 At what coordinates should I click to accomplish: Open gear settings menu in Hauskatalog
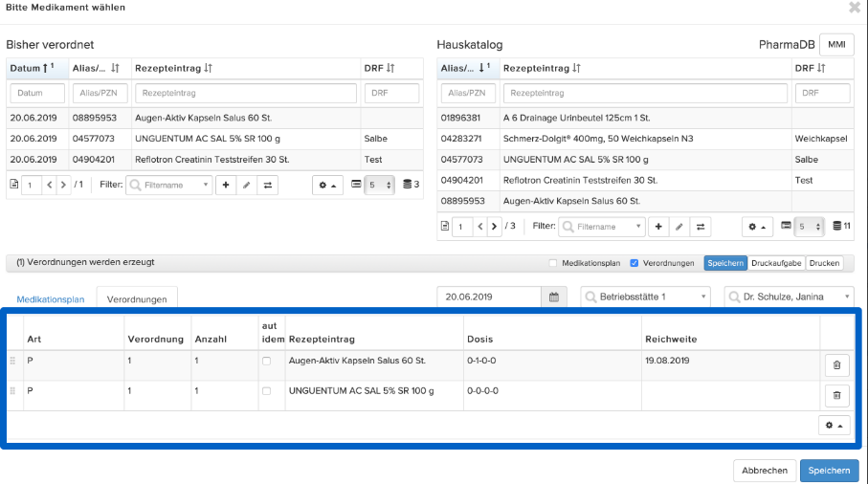(x=757, y=227)
